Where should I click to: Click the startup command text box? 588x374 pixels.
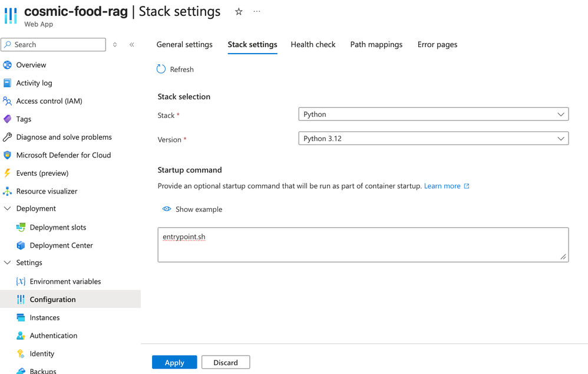363,244
